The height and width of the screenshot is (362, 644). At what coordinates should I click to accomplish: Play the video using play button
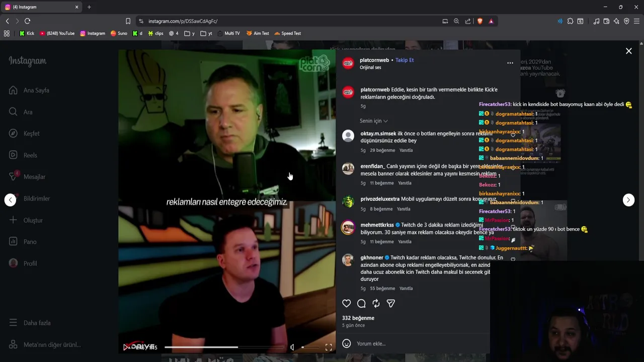point(126,347)
